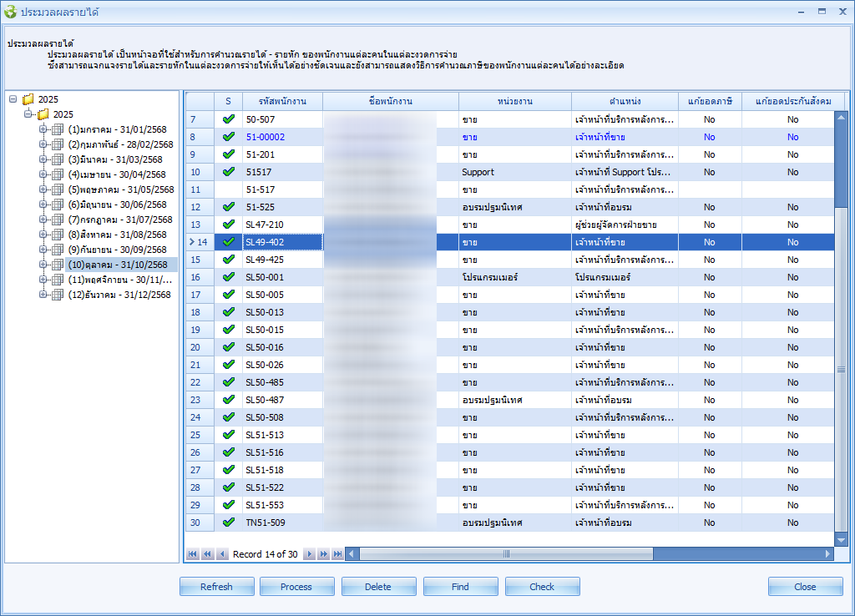Click the Process button
Screen dimensions: 855x616
[296, 587]
